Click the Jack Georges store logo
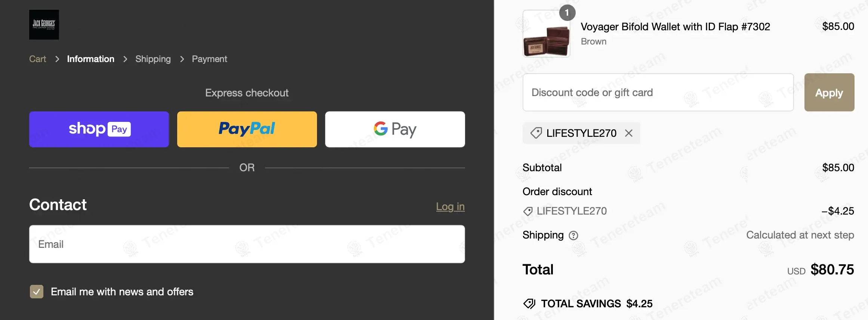Viewport: 868px width, 320px height. click(x=44, y=25)
